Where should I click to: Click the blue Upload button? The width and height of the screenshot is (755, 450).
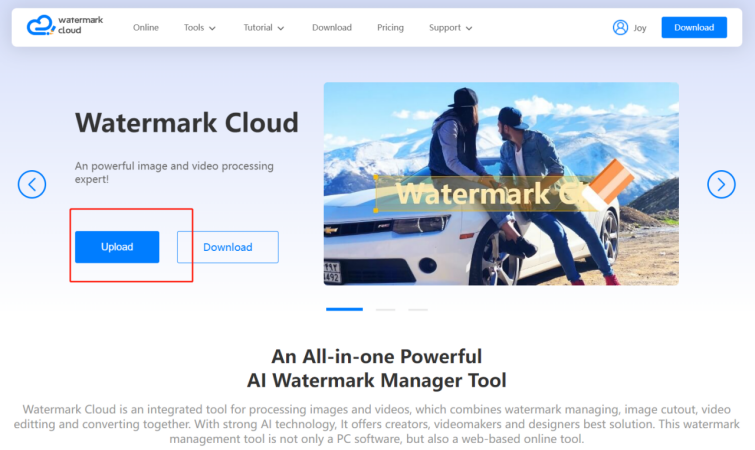tap(117, 247)
